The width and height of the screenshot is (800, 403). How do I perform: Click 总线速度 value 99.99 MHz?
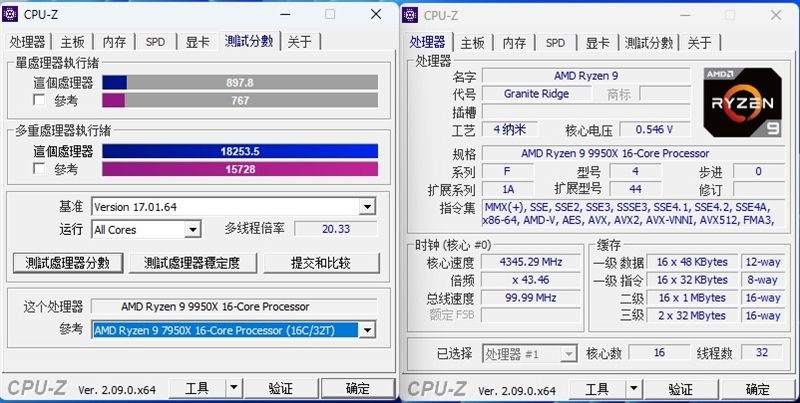[531, 297]
